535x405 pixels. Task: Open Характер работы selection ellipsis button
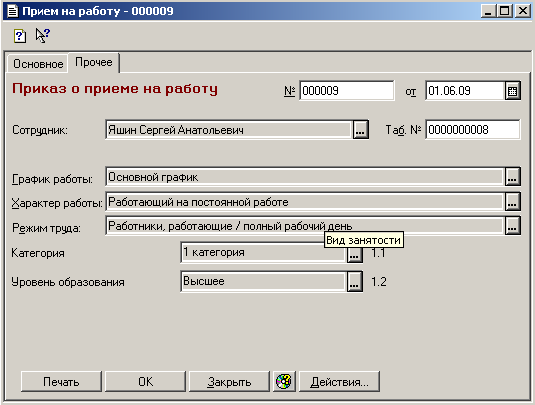coord(512,202)
